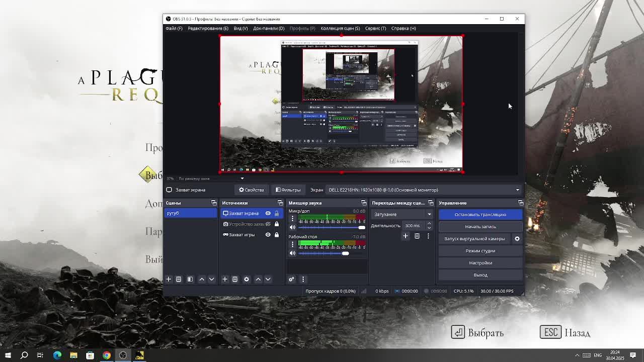Image resolution: width=644 pixels, height=362 pixels.
Task: Open the Windows Start menu
Action: 8,355
